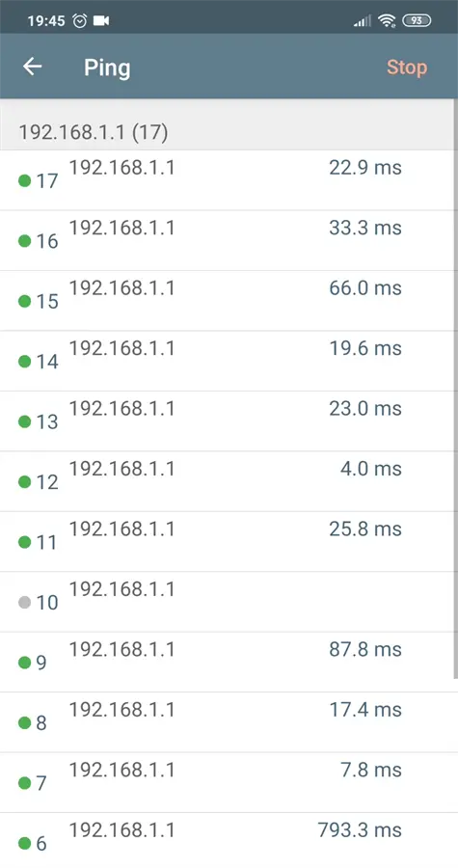458x868 pixels.
Task: Tap the 793.3 ms latency value
Action: point(360,829)
